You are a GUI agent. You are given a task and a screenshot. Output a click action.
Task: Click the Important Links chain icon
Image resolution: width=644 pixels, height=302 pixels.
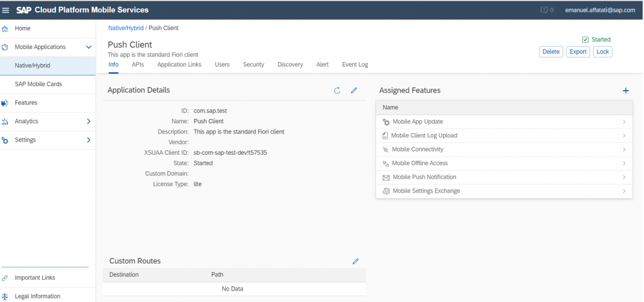(5, 277)
